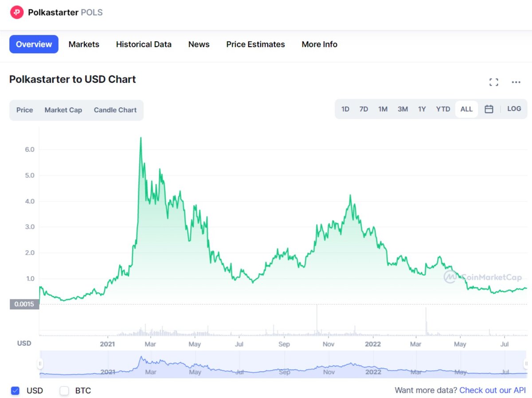
Task: Set chart range to 3M
Action: point(403,109)
